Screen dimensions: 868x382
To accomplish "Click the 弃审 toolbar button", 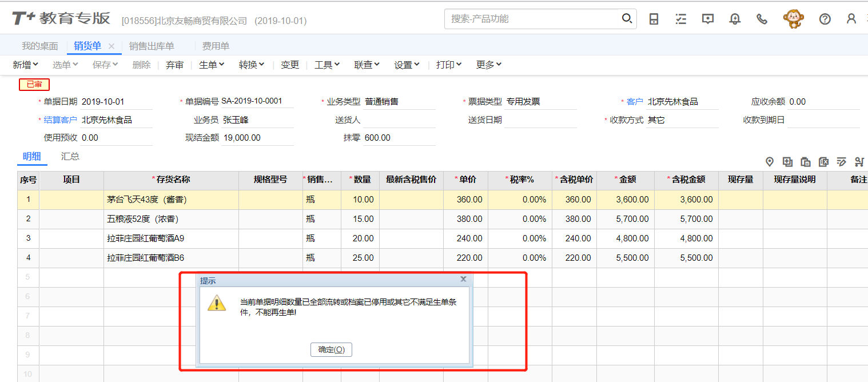I will point(175,65).
